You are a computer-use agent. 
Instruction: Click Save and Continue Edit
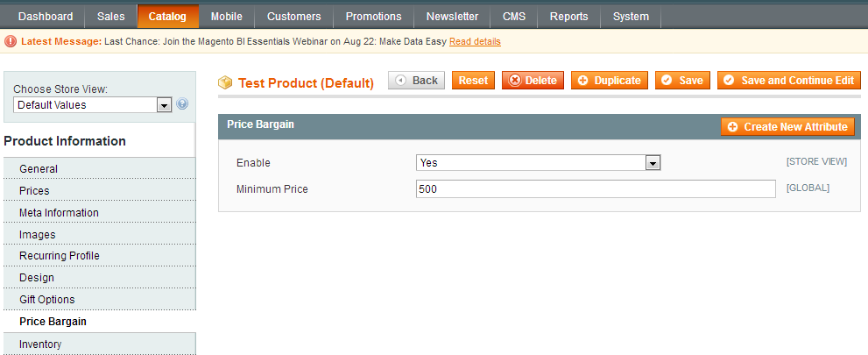(788, 81)
